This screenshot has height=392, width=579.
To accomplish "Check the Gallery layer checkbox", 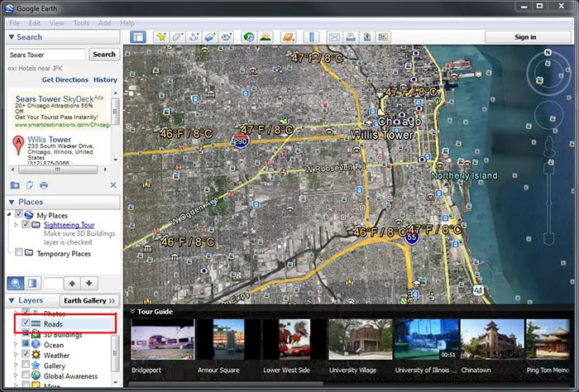I will (x=26, y=365).
